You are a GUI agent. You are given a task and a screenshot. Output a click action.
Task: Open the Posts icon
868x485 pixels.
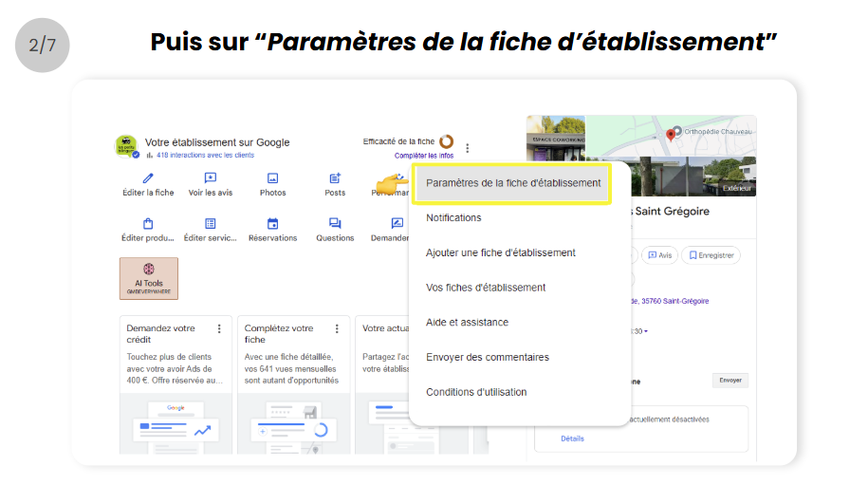click(x=335, y=178)
